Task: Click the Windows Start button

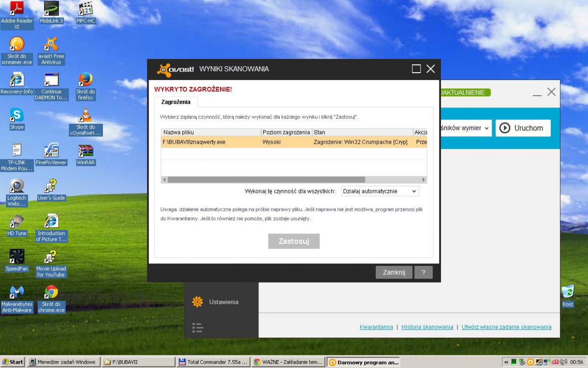Action: (x=13, y=362)
